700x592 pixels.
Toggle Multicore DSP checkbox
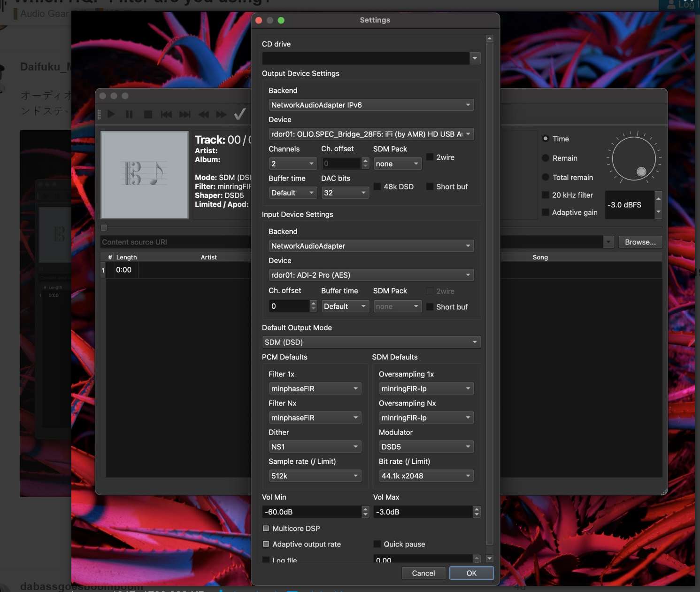tap(266, 529)
